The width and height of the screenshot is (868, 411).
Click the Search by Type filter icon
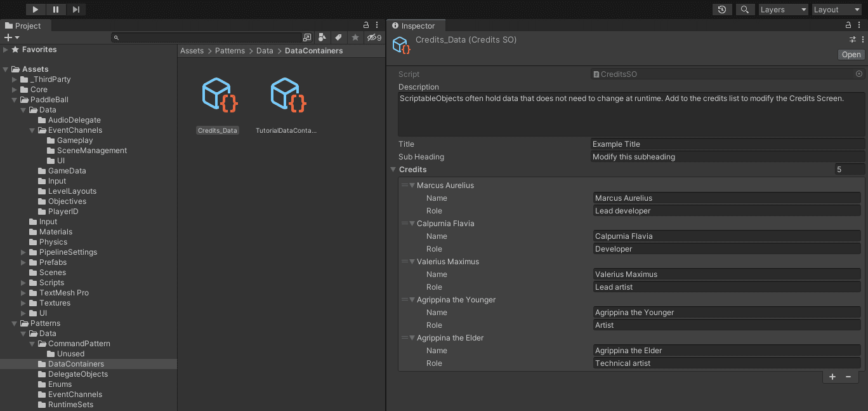tap(322, 37)
